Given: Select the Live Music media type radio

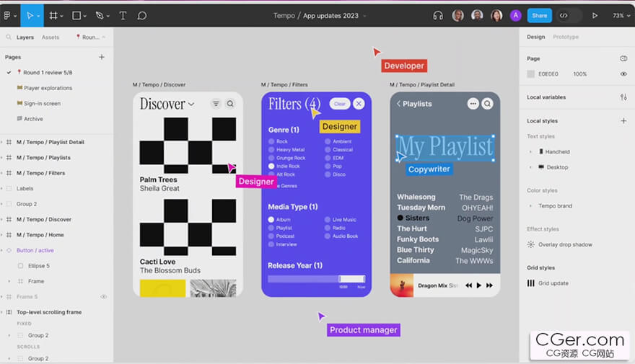Looking at the screenshot, I should coord(327,220).
